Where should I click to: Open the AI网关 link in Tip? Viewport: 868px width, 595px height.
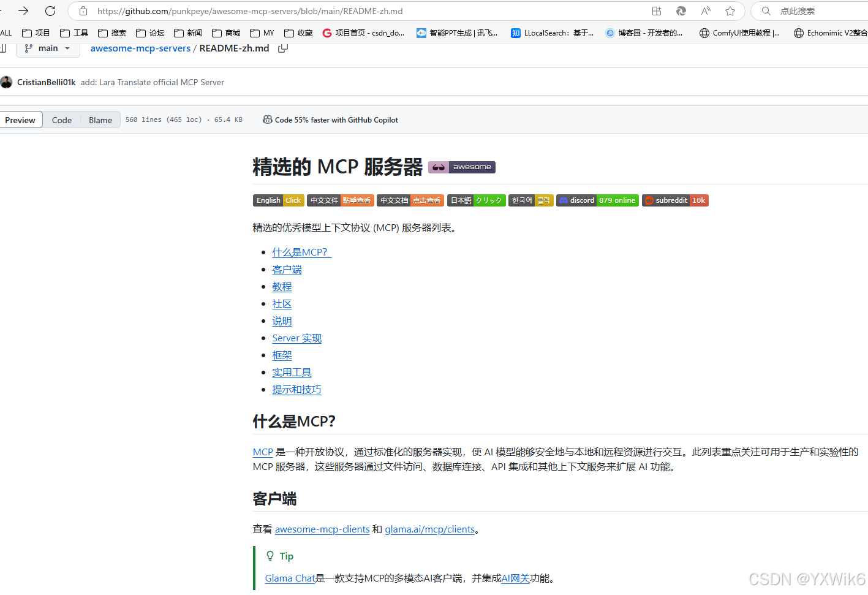click(515, 578)
